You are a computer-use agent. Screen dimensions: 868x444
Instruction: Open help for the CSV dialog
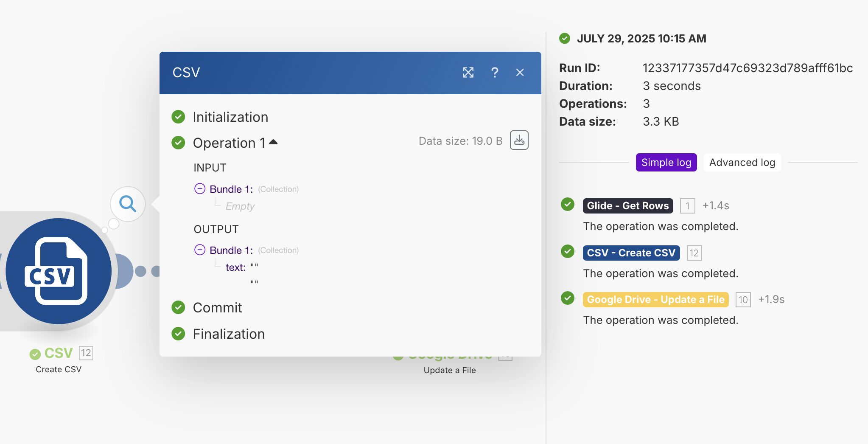[x=495, y=73]
